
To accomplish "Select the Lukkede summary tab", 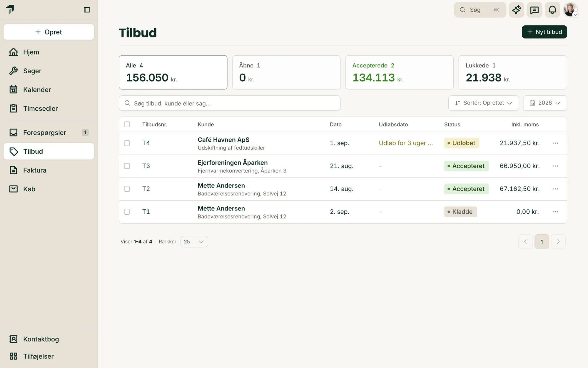I will coord(512,72).
